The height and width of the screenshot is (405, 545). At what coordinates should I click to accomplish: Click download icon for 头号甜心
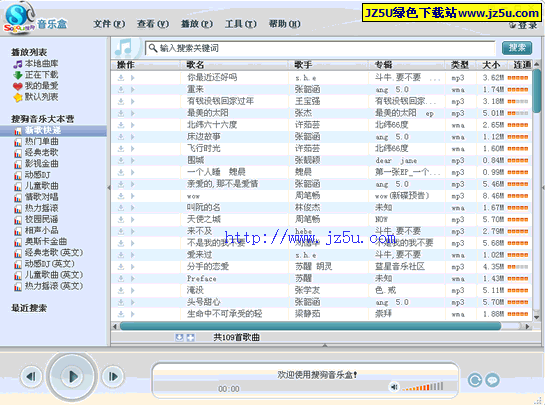tap(121, 302)
